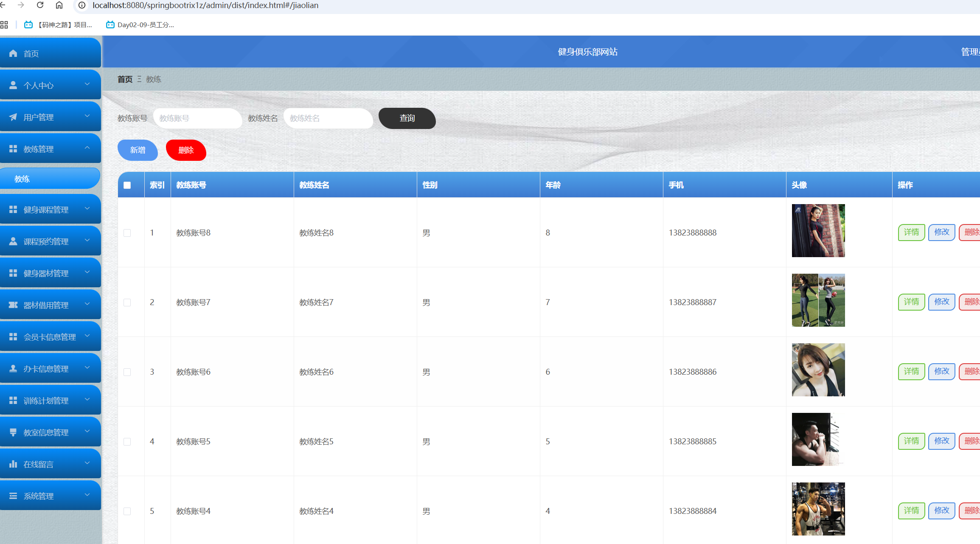
Task: Select the 教练 submenu item
Action: (x=50, y=179)
